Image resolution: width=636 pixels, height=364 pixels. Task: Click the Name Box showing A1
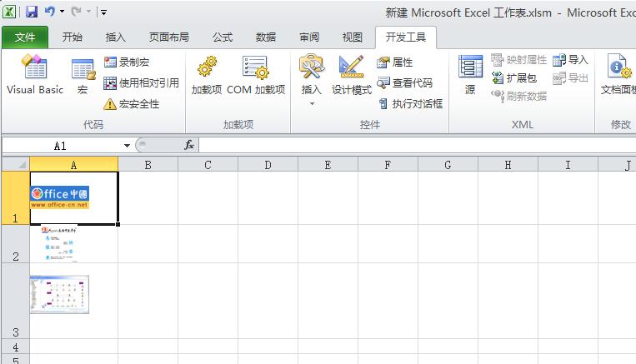pos(61,146)
